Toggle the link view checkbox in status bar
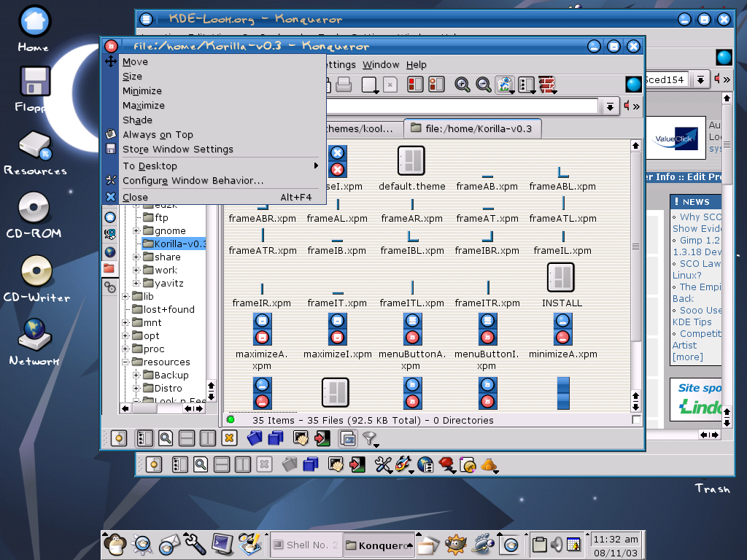Screen dimensions: 747x560 coord(636,419)
